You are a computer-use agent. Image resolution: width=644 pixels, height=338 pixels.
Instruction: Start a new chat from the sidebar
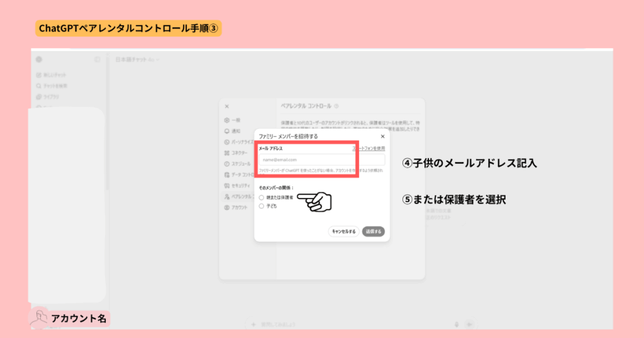(x=52, y=75)
